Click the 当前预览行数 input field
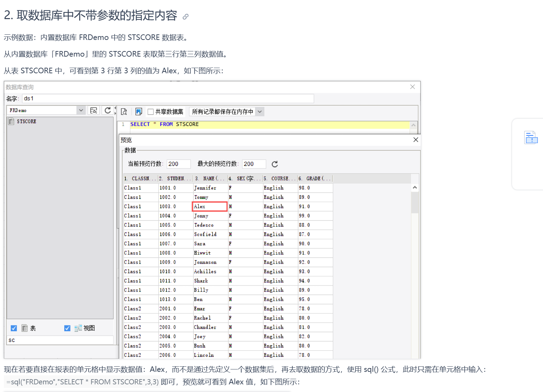Image resolution: width=543 pixels, height=392 pixels. tap(179, 164)
